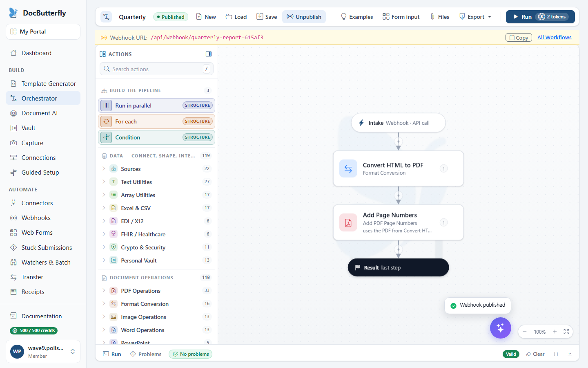
Task: Open the Export dropdown menu
Action: 475,17
